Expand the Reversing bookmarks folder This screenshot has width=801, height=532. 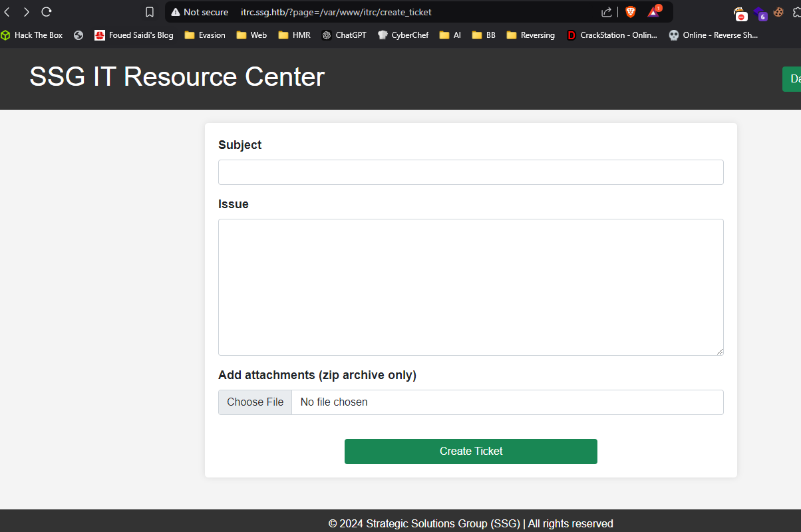point(530,35)
